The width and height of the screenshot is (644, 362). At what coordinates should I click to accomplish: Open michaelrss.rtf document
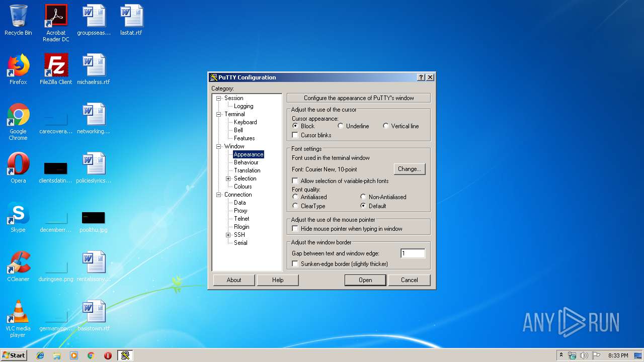coord(94,69)
